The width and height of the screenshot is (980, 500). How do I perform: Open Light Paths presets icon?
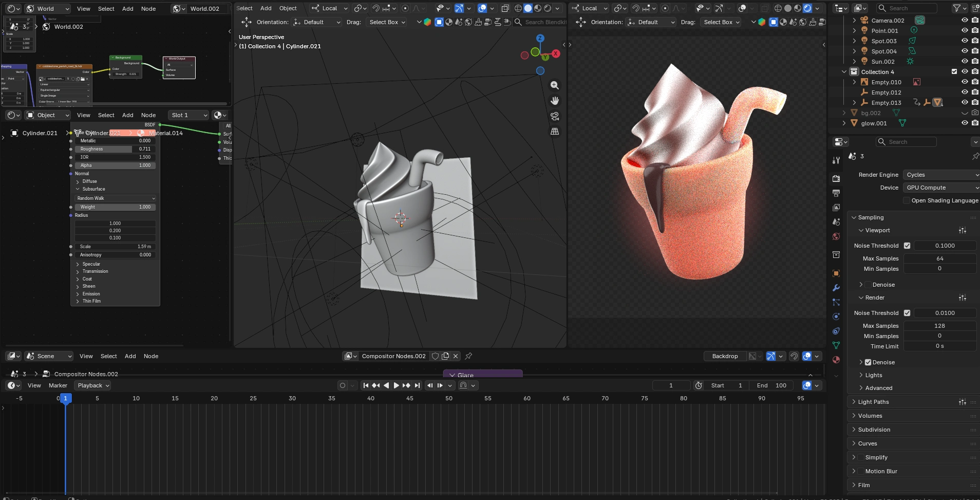[x=963, y=402]
